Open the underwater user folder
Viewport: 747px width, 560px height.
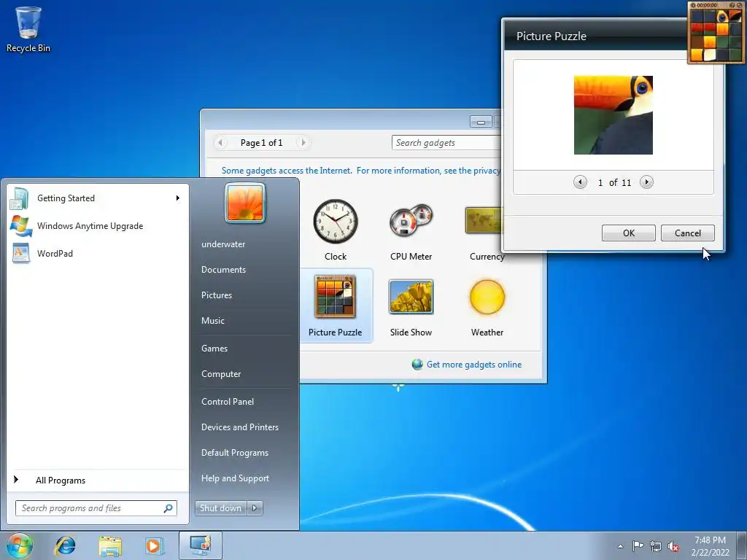click(223, 244)
